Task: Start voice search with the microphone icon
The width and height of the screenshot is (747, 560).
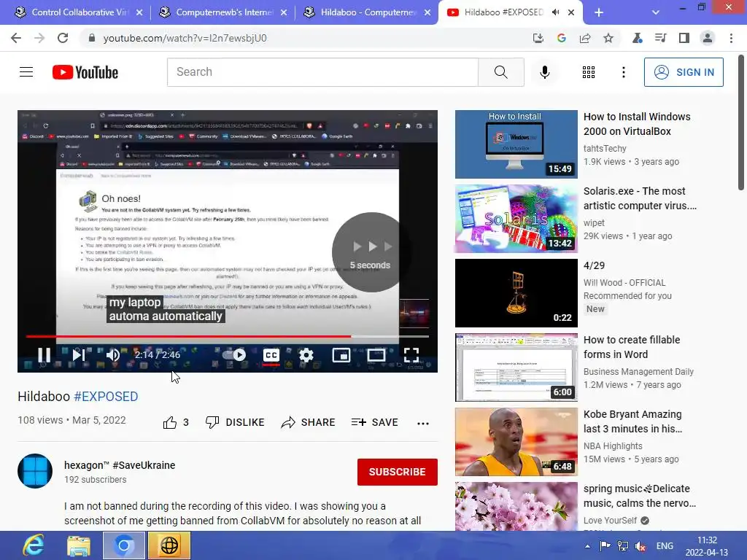Action: pyautogui.click(x=545, y=72)
